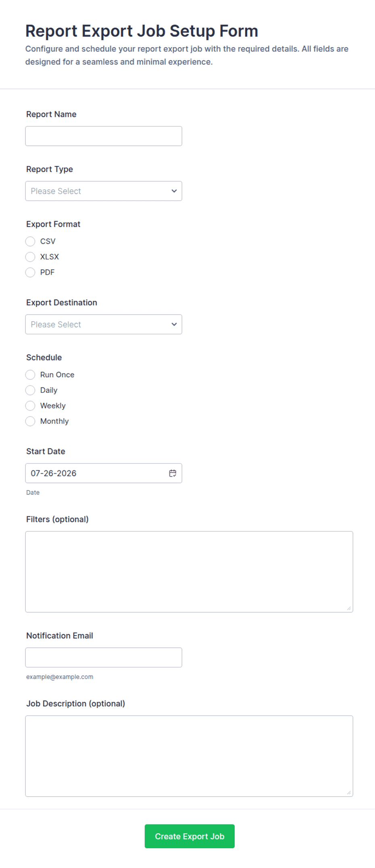Choose the Weekly schedule option
This screenshot has width=375, height=868.
click(x=30, y=406)
